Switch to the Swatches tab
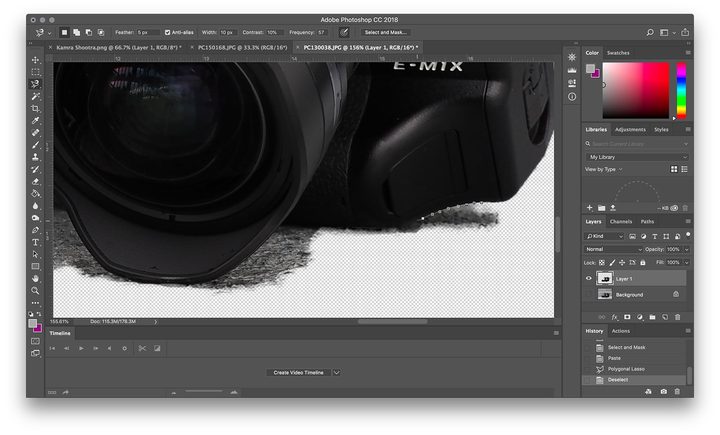The image size is (720, 435). 618,53
